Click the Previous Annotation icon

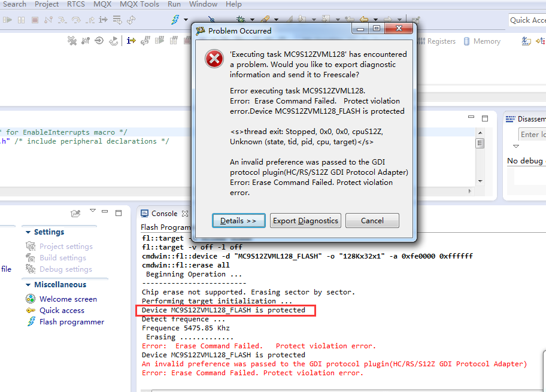point(326,20)
